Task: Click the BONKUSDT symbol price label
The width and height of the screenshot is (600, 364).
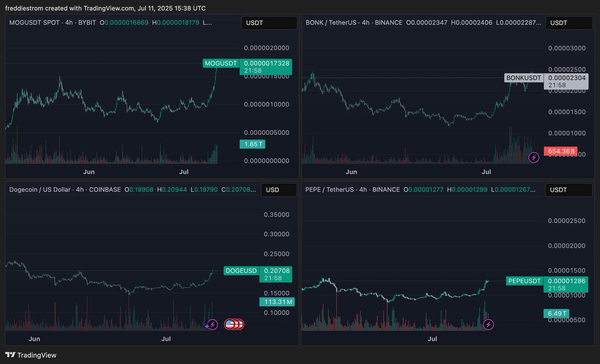Action: coord(523,78)
